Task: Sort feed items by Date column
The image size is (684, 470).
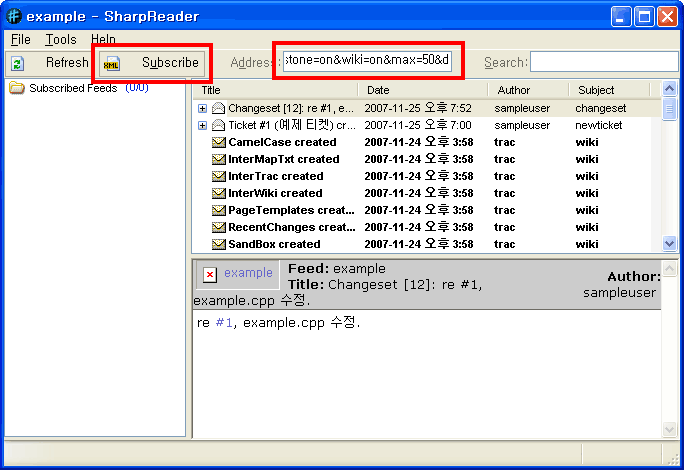Action: (424, 90)
